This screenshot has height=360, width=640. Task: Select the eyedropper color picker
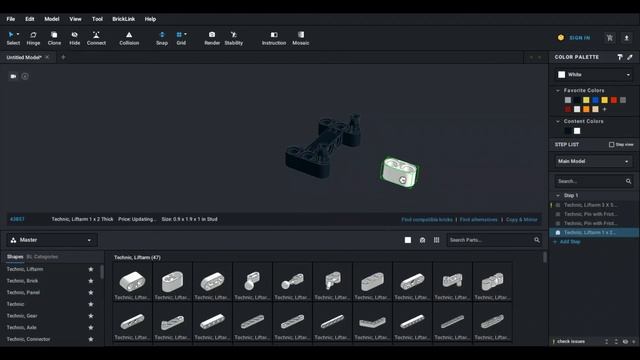pos(630,57)
